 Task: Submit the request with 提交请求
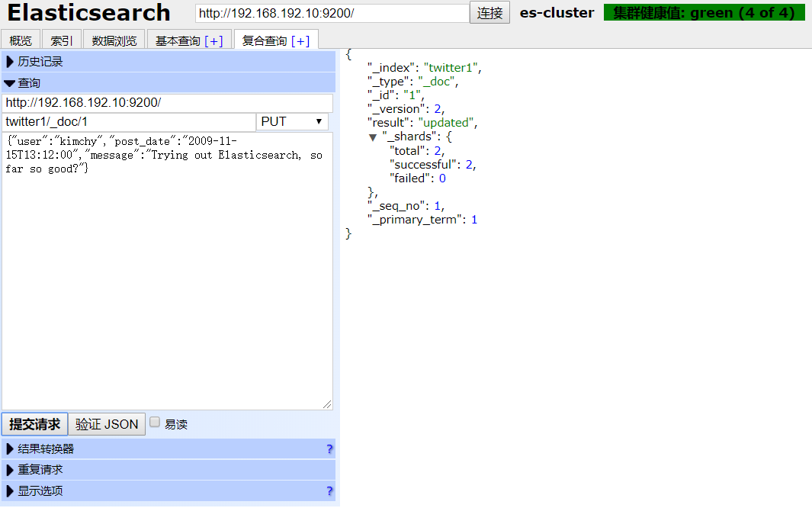click(35, 424)
